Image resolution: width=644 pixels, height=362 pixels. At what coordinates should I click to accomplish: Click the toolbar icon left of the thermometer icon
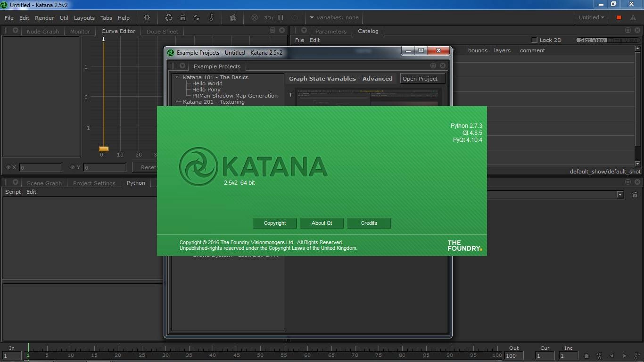[197, 17]
